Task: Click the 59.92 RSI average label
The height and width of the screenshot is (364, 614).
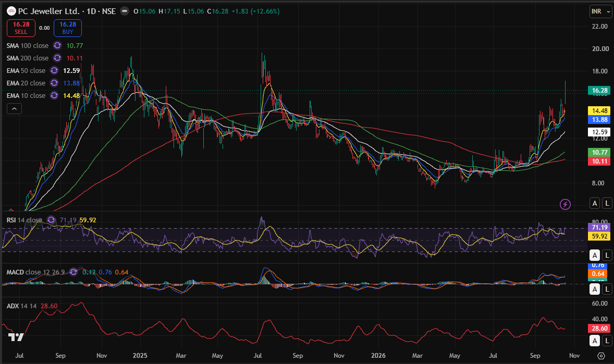Action: 599,236
